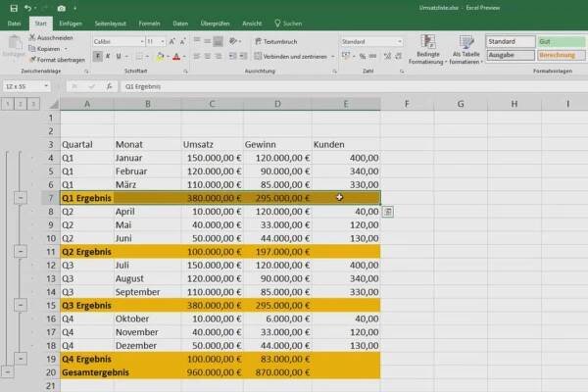Click the Format übertragen painter icon
The width and height of the screenshot is (588, 392).
click(x=32, y=58)
